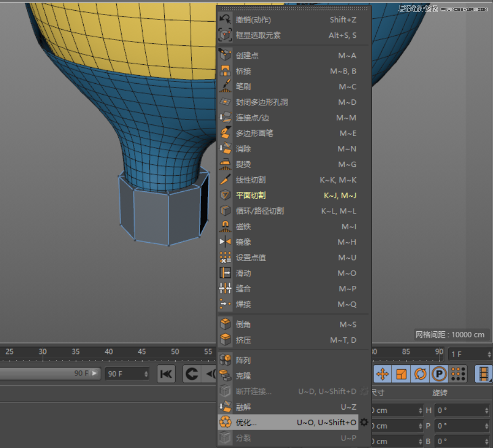
Task: Click the Extrude (挤压) command icon
Action: pyautogui.click(x=225, y=340)
